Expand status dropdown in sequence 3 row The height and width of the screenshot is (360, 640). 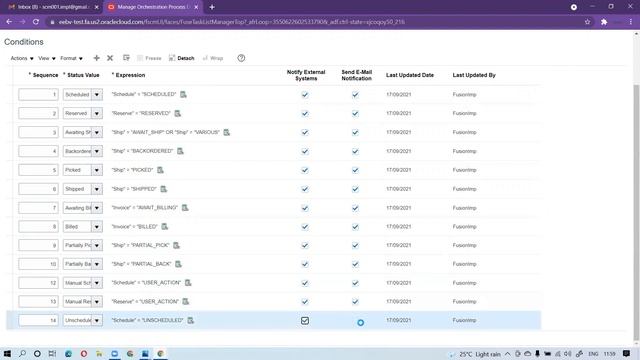tap(97, 132)
